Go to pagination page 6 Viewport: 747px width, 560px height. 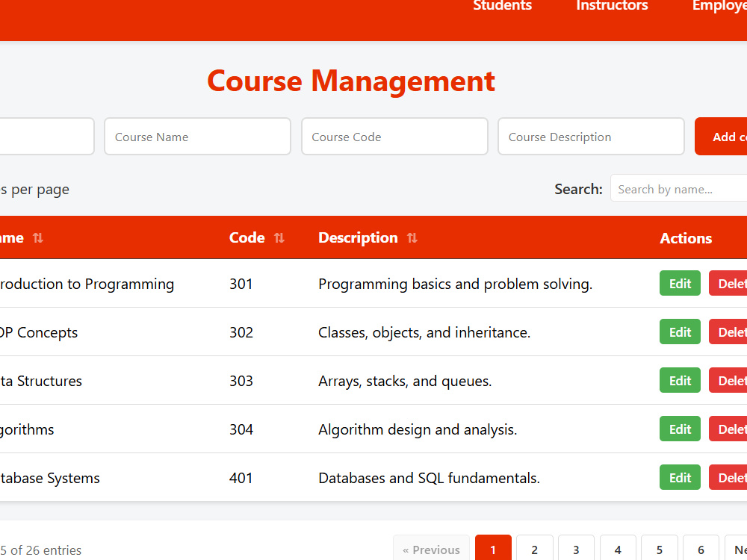pos(701,549)
